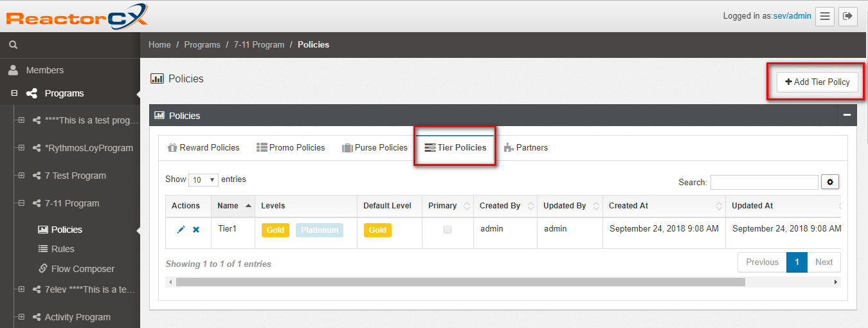The height and width of the screenshot is (328, 868).
Task: Open the table settings gear icon
Action: click(830, 182)
